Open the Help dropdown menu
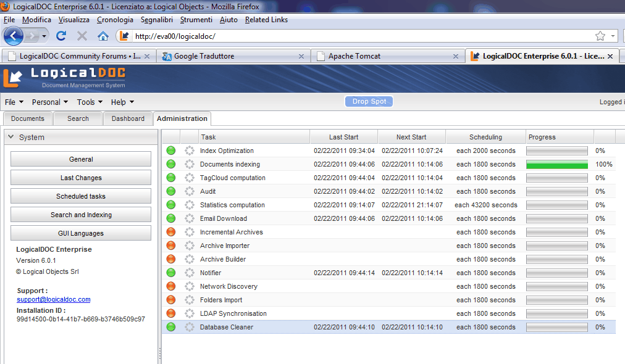 click(122, 102)
